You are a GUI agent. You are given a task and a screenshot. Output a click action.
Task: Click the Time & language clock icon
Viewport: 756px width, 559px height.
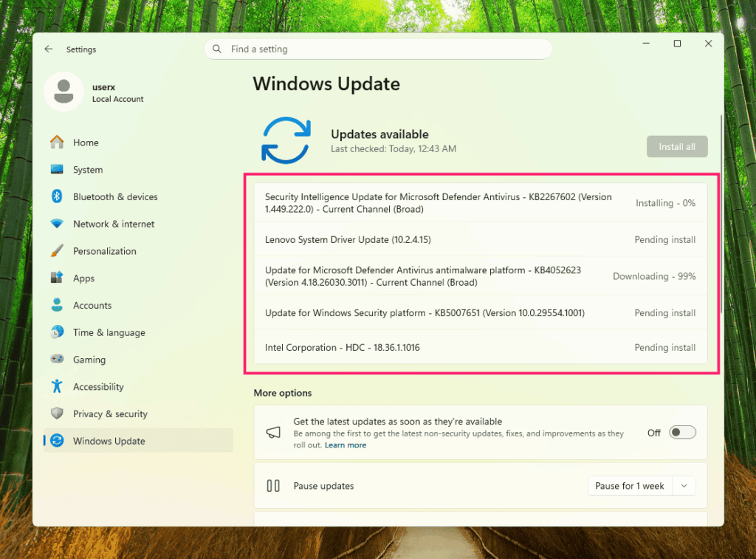pyautogui.click(x=57, y=332)
